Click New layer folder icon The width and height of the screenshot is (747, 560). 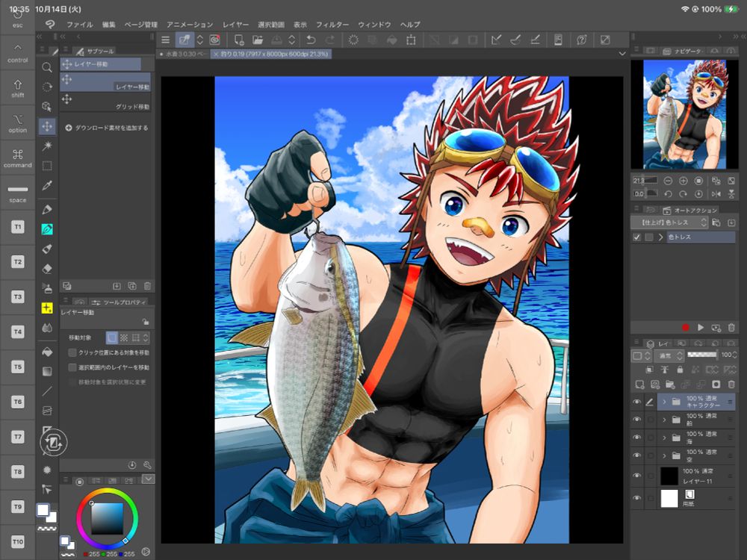coord(670,385)
